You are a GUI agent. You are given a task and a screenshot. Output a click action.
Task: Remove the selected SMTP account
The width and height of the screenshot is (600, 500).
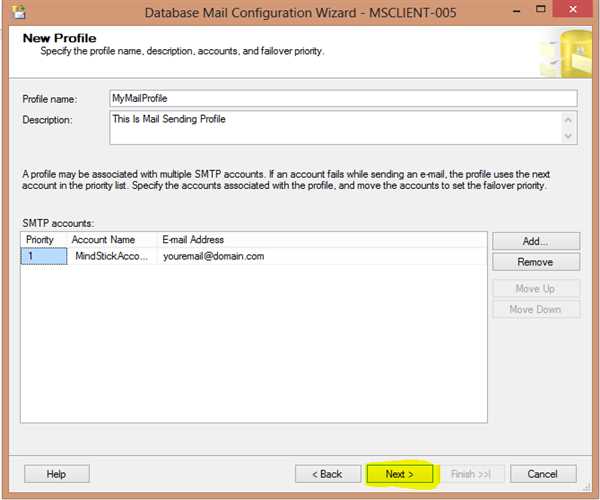click(535, 262)
